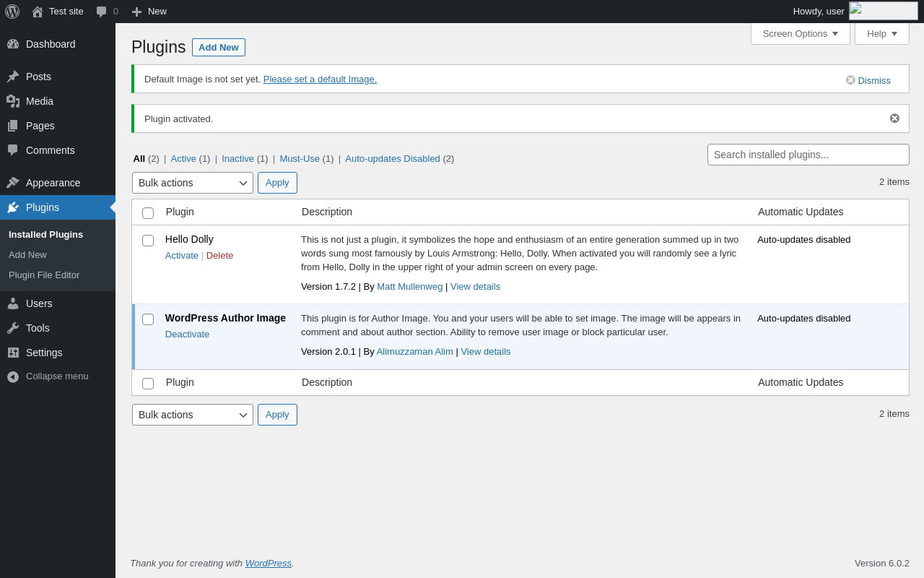
Task: Open the Dashboard menu item
Action: coord(58,44)
